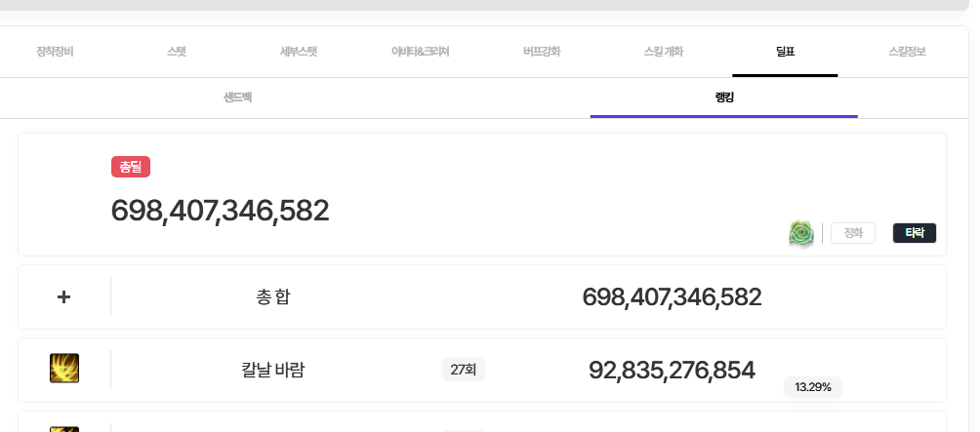
Task: Select the 랭킹 sub-tab
Action: 723,98
